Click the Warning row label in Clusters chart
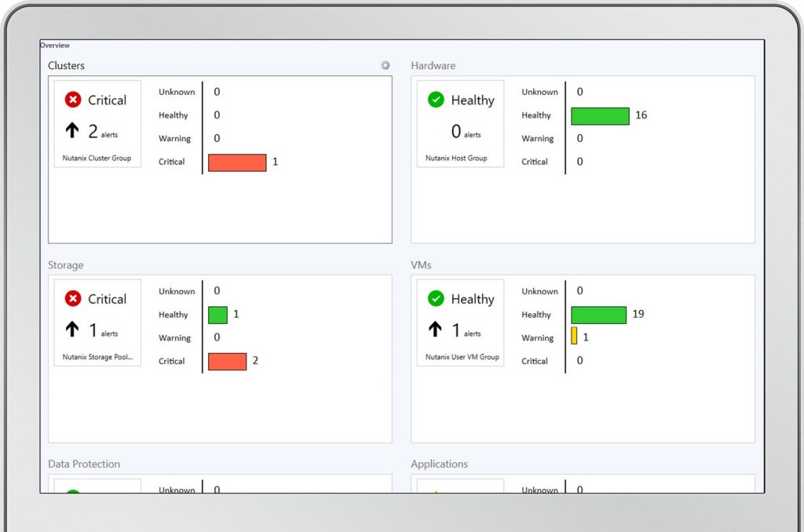 (175, 138)
